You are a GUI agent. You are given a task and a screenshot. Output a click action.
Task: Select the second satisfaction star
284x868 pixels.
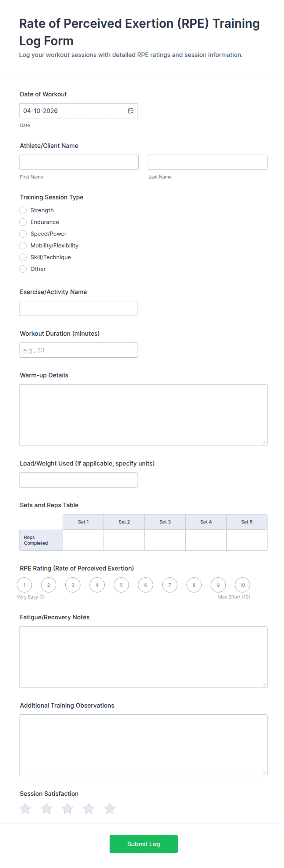point(46,808)
